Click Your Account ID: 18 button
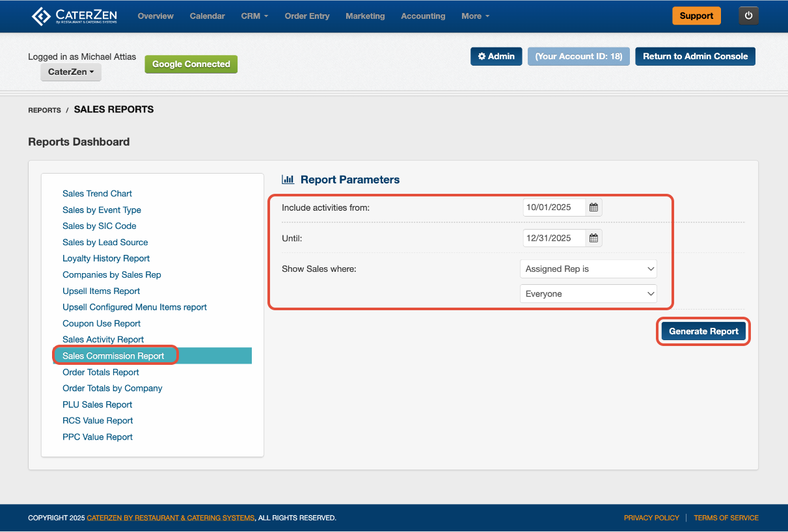 click(x=578, y=57)
